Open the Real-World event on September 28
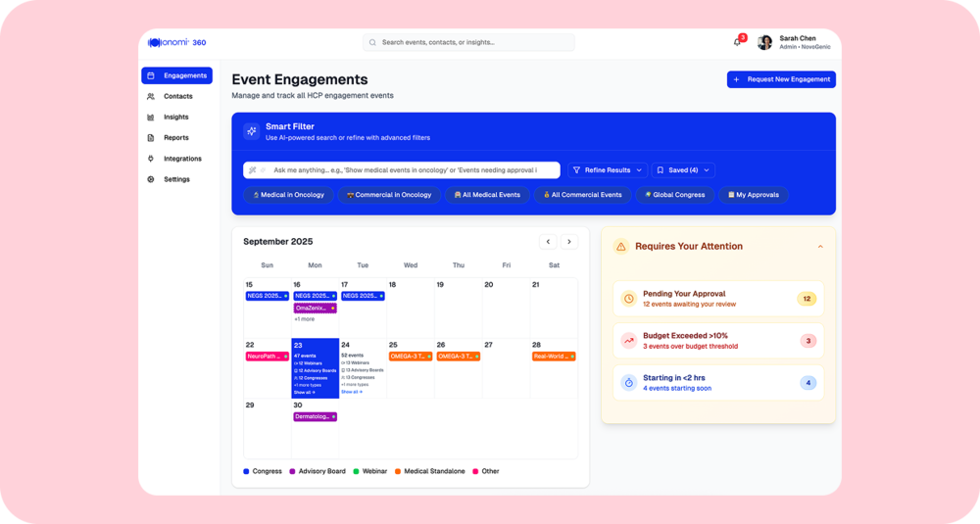980x524 pixels. click(x=554, y=357)
